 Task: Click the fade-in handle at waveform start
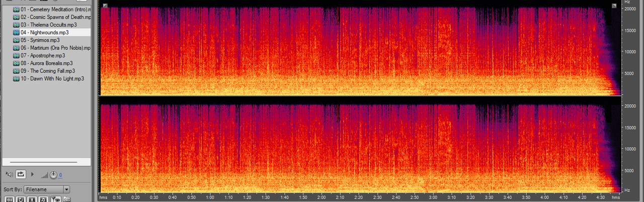click(x=105, y=6)
